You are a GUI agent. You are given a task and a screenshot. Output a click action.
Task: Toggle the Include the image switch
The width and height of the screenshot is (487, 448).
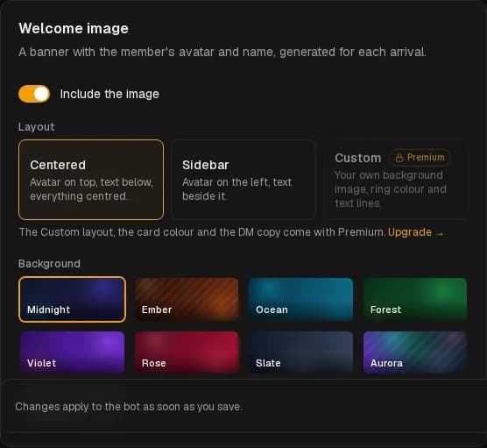[34, 94]
